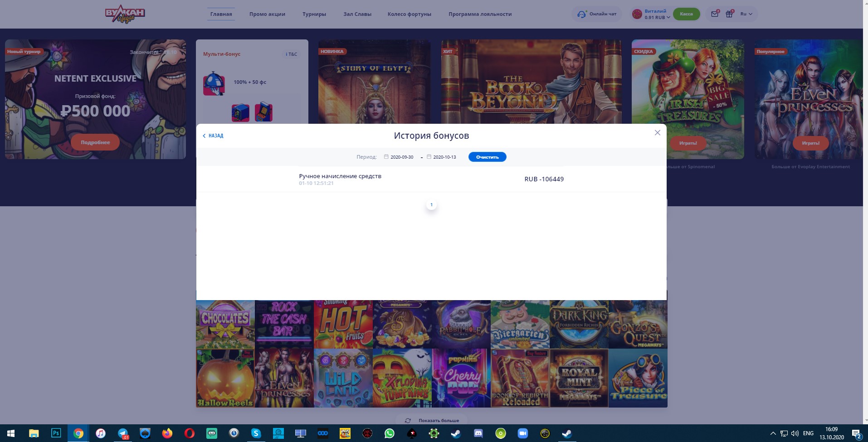
Task: Open the Вулкан Vegas logo home link
Action: tap(125, 14)
